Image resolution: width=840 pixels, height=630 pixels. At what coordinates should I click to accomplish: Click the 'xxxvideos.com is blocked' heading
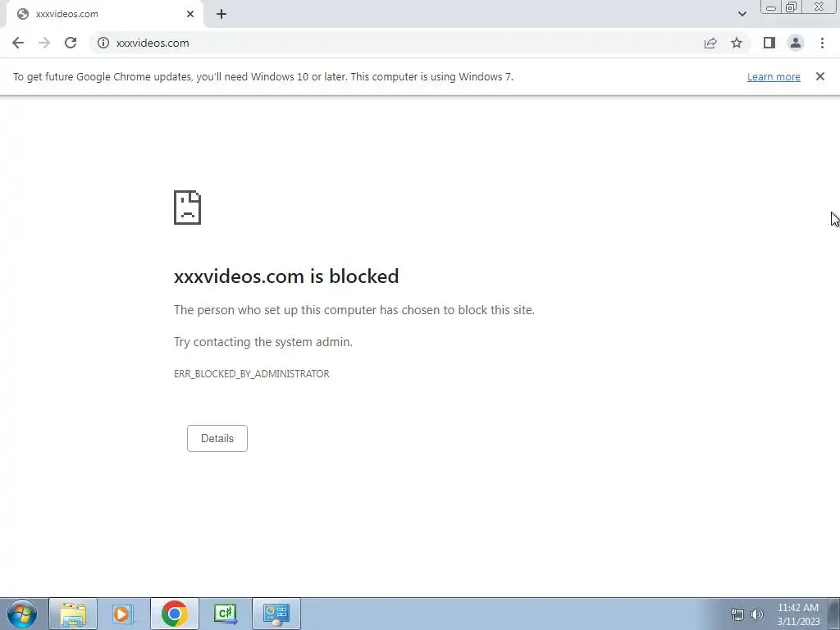click(286, 276)
